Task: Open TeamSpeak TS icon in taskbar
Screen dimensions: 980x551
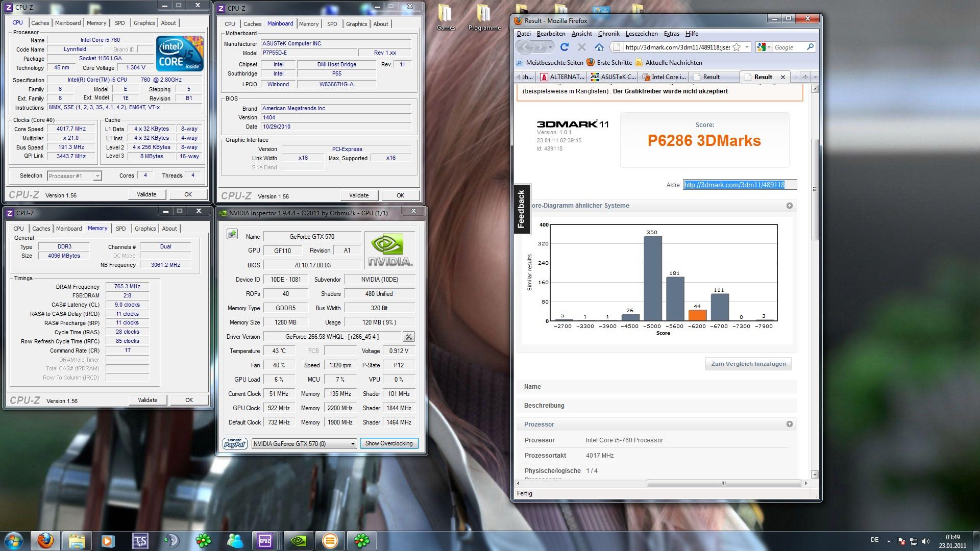Action: [x=140, y=540]
